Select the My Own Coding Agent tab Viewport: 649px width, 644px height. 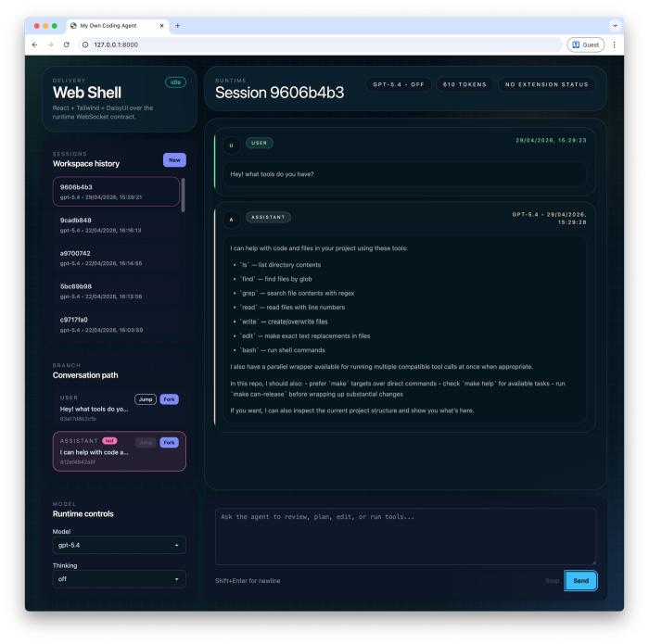(118, 26)
